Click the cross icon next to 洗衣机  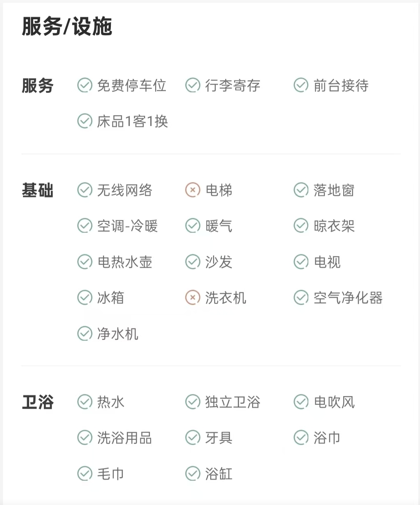193,298
